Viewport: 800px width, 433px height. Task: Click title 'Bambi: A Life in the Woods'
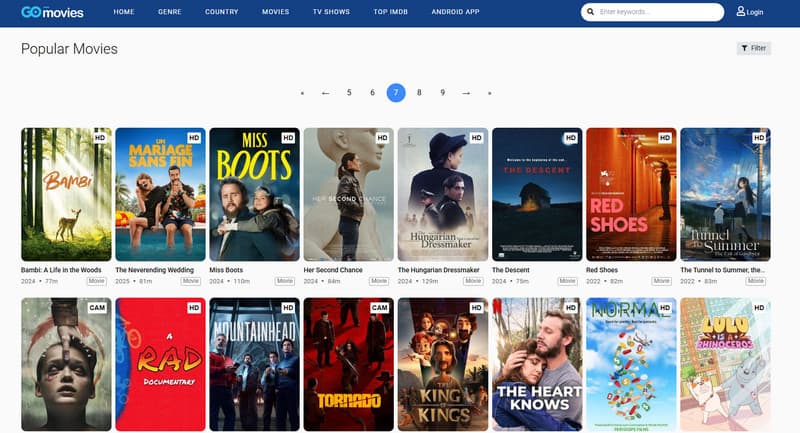point(61,270)
